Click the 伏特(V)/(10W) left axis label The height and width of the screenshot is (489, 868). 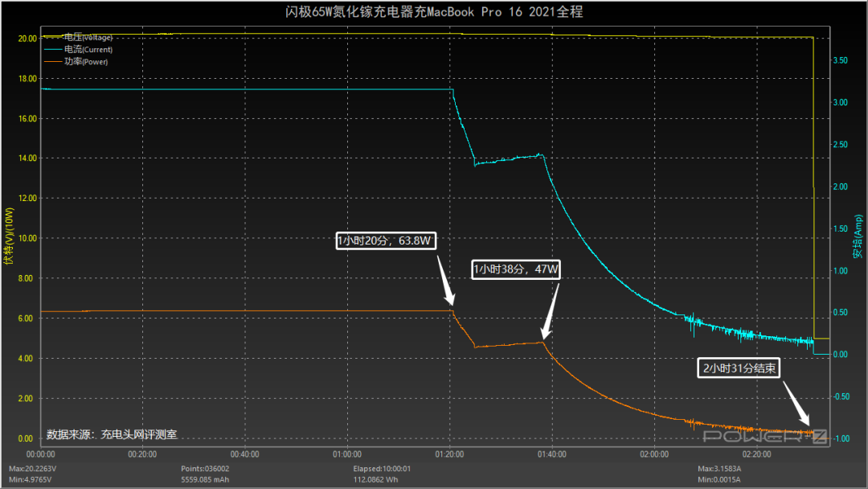point(8,236)
